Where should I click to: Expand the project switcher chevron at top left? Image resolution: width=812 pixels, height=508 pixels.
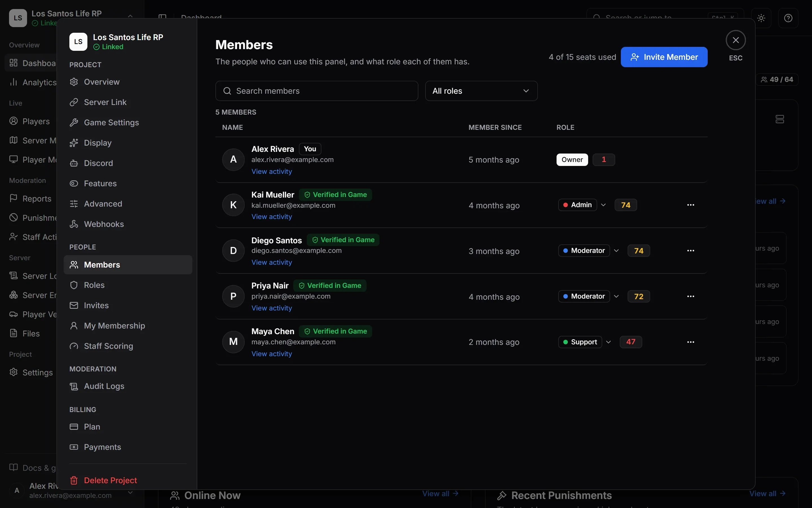pos(130,16)
